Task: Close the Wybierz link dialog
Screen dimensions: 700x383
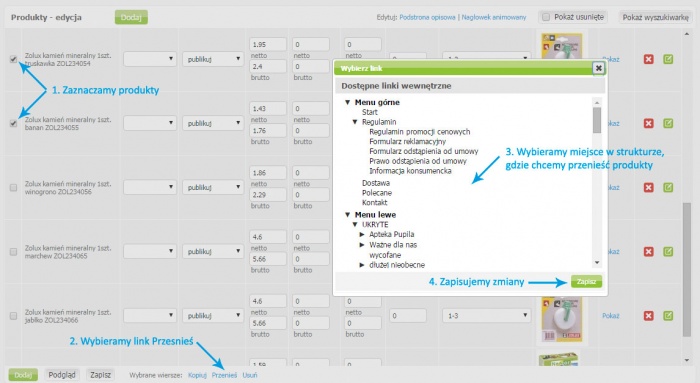Action: click(598, 68)
